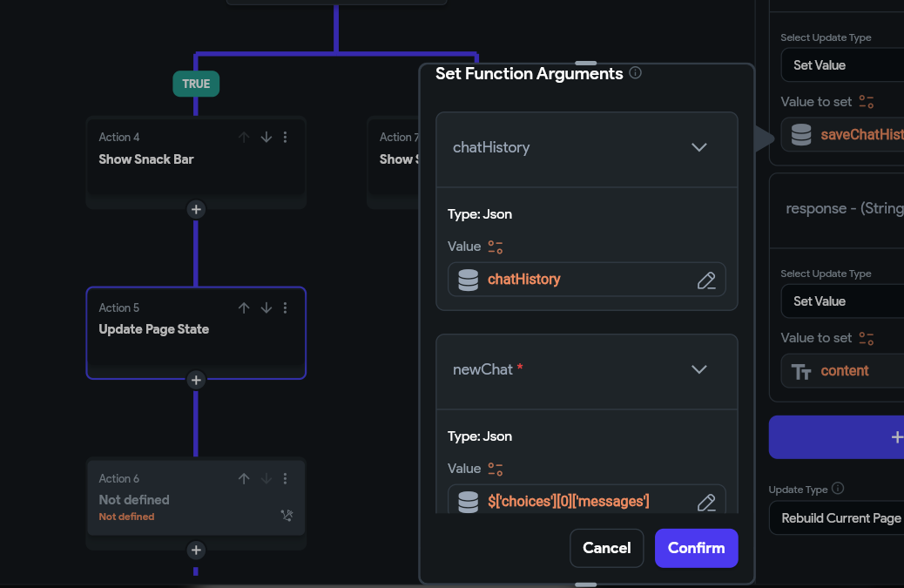Screen dimensions: 904x588
Task: Open settings icon beside first Value to set
Action: 866,102
